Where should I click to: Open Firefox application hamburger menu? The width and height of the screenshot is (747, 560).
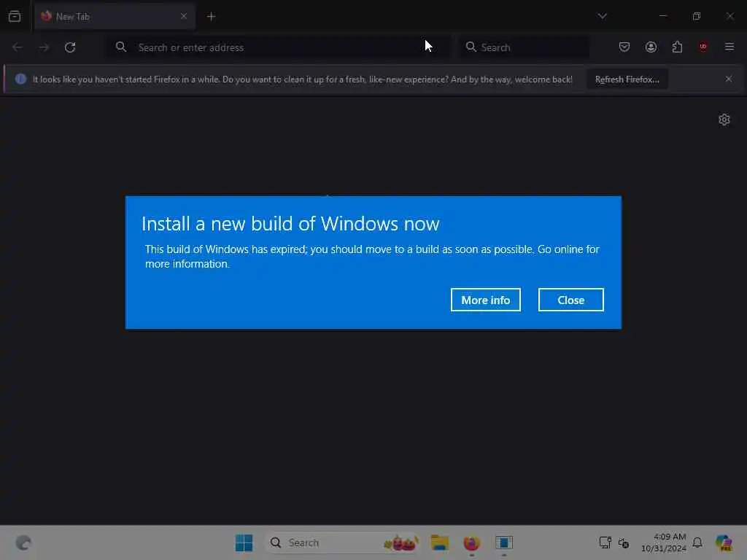click(729, 47)
